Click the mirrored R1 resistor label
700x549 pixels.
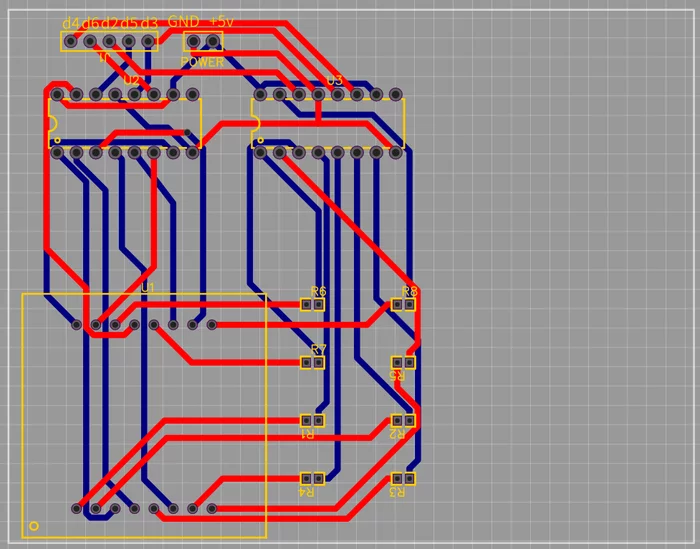(x=307, y=434)
